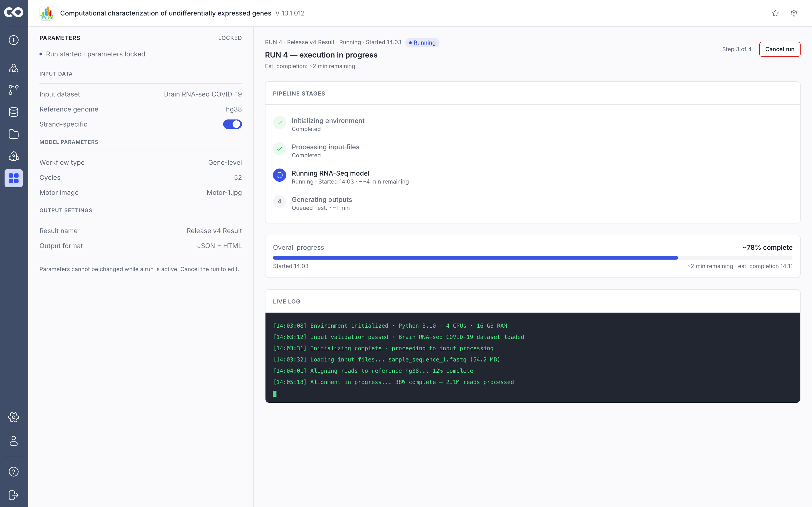
Task: Click the overall progress bar
Action: click(x=533, y=258)
